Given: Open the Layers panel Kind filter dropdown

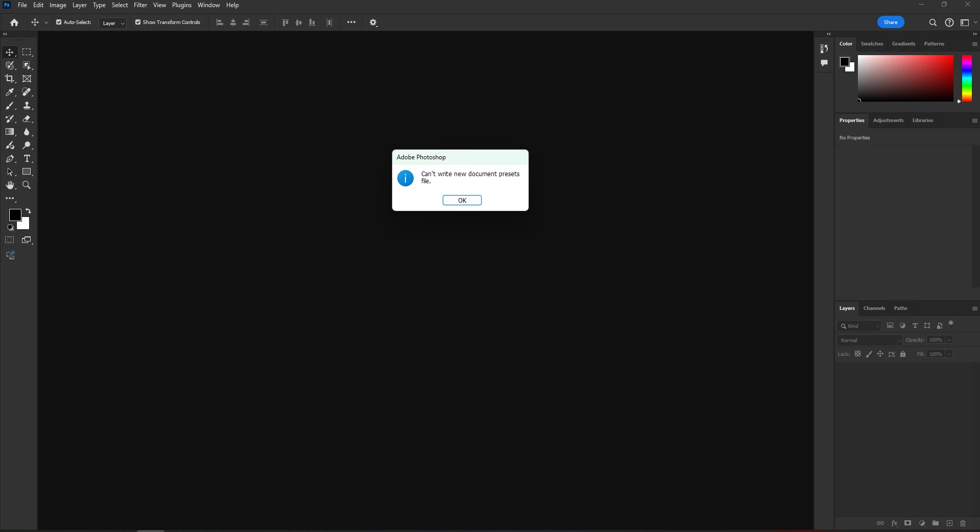Looking at the screenshot, I should [x=859, y=326].
